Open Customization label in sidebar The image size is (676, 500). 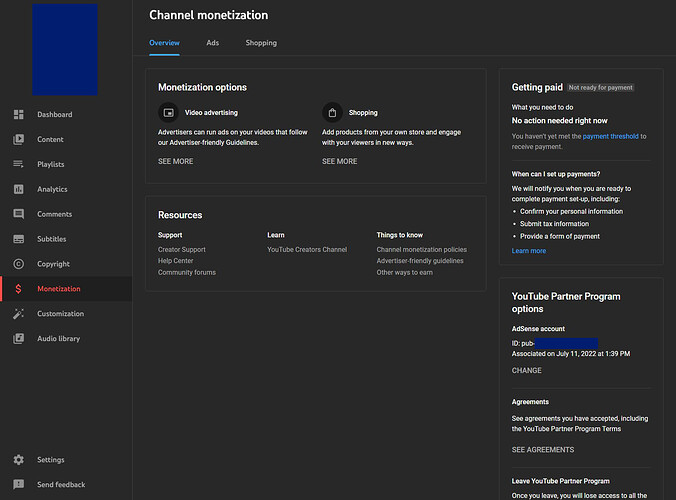click(60, 314)
